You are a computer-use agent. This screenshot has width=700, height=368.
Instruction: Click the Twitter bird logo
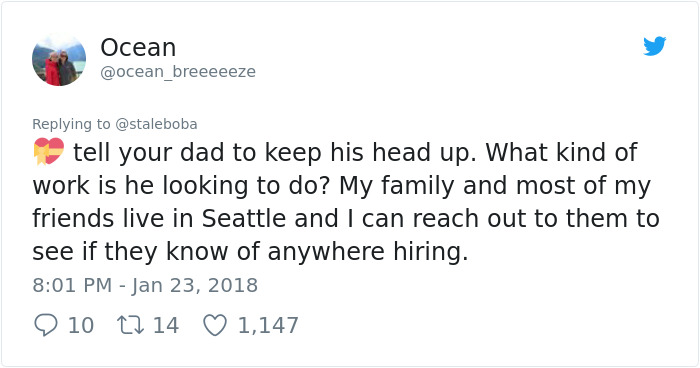click(654, 46)
